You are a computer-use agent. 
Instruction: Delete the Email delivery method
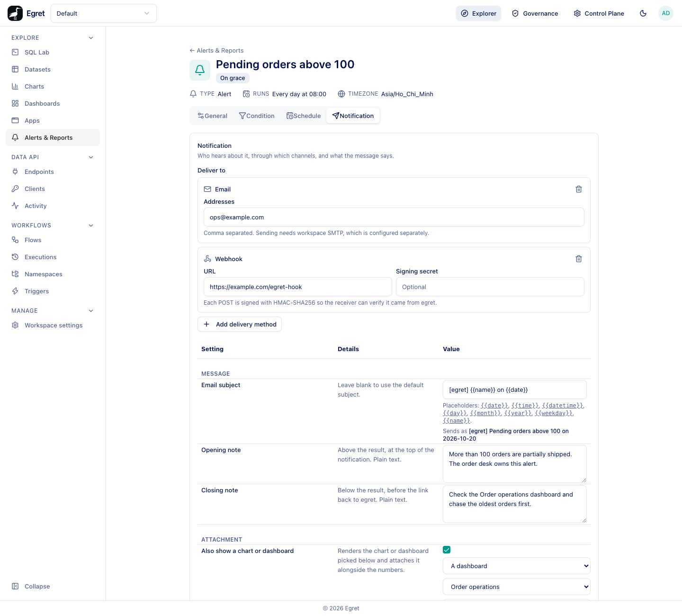579,189
